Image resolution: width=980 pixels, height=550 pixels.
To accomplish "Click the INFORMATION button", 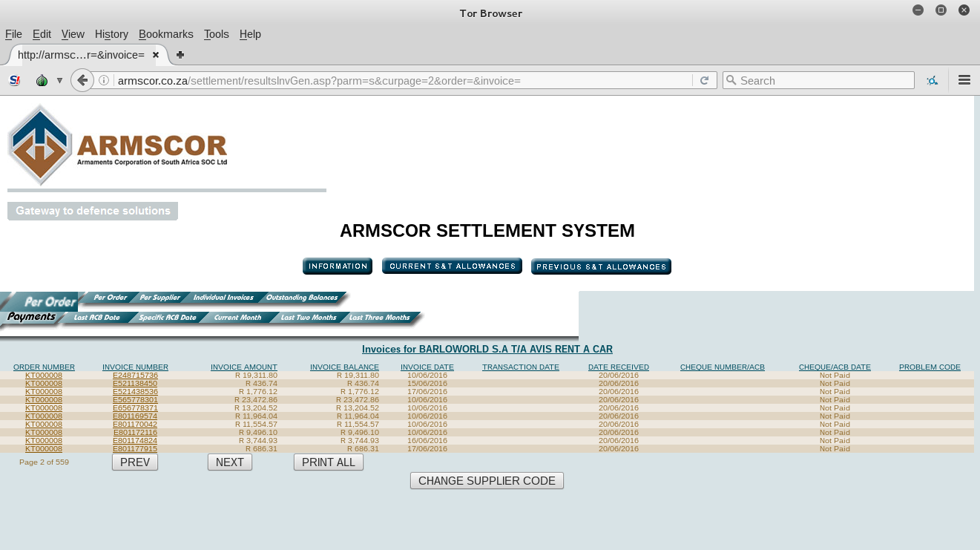I will click(338, 266).
